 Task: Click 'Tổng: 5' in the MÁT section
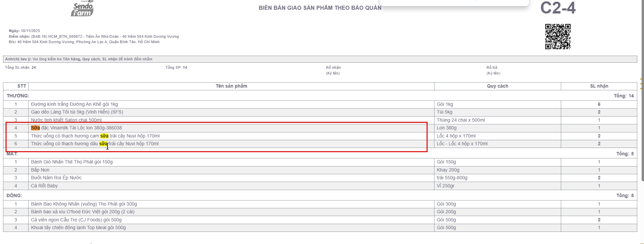pos(625,154)
